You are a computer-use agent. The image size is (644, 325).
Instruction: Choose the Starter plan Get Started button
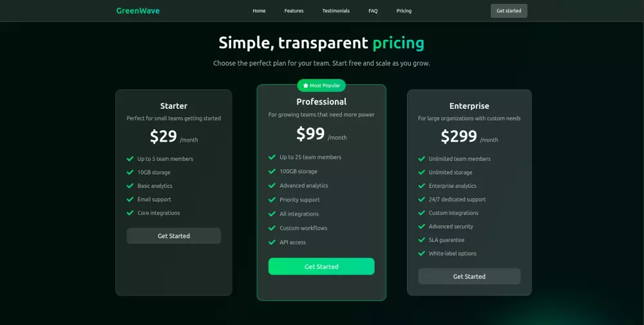[x=174, y=236]
